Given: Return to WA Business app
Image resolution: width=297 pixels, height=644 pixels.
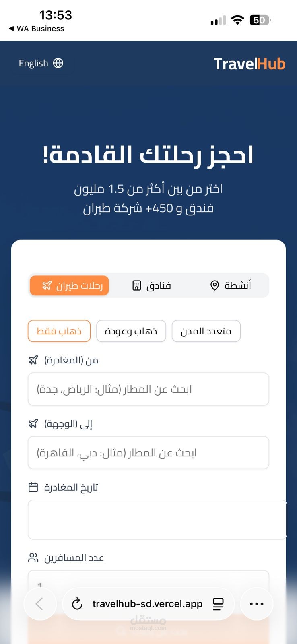Looking at the screenshot, I should click(36, 29).
